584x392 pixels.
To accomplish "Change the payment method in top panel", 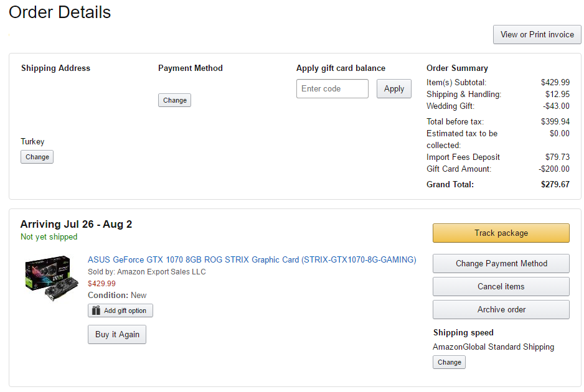I will point(174,100).
